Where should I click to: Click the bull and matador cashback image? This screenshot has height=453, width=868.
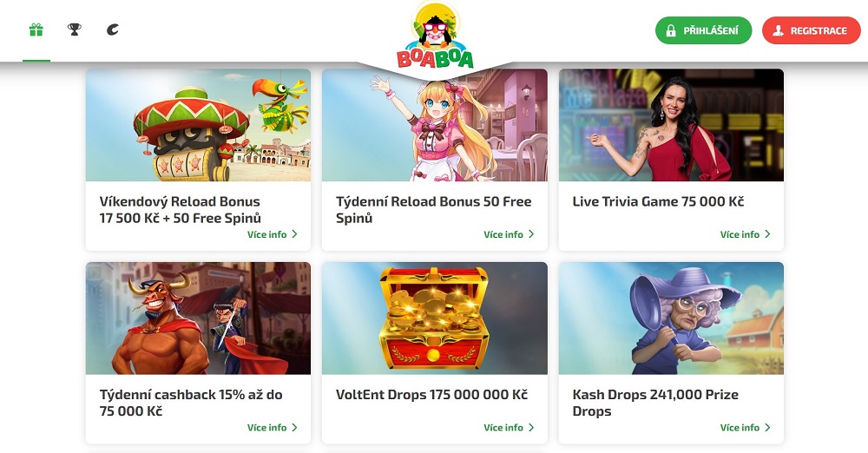[x=198, y=318]
